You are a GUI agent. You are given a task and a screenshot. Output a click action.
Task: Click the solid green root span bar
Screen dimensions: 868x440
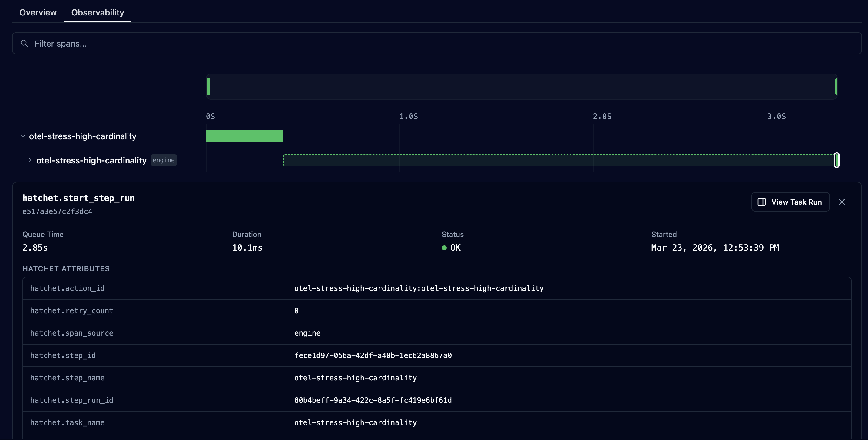click(244, 136)
